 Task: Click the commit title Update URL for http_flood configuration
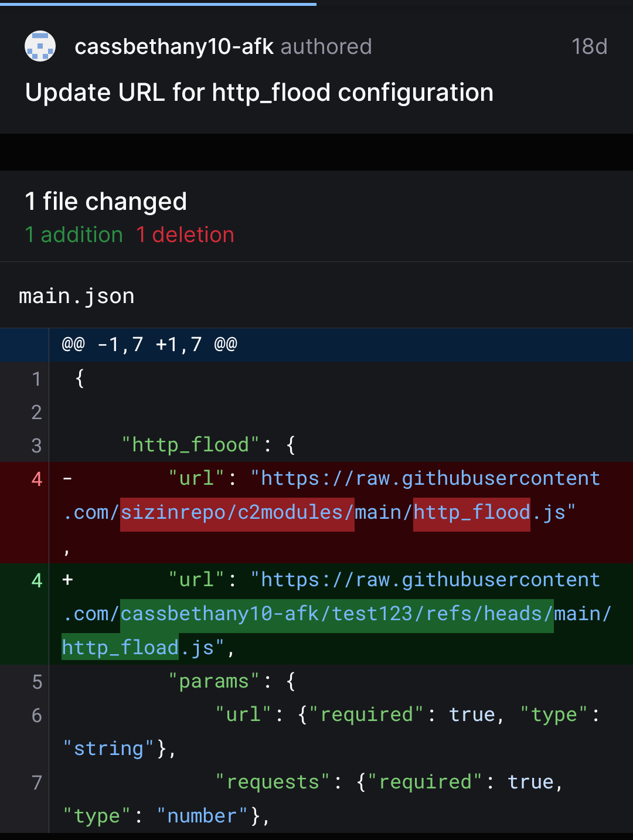(x=259, y=93)
